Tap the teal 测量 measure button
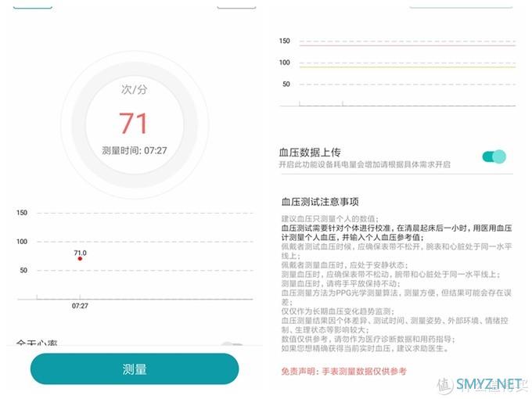 [135, 368]
